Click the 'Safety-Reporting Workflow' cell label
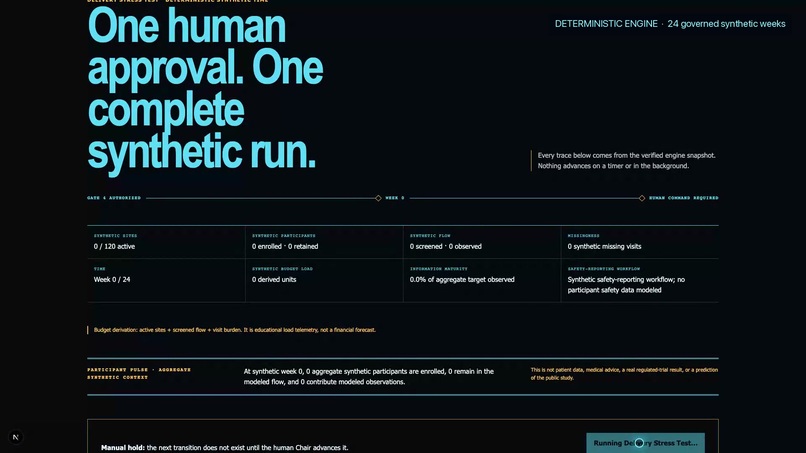The image size is (806, 453). coord(603,268)
